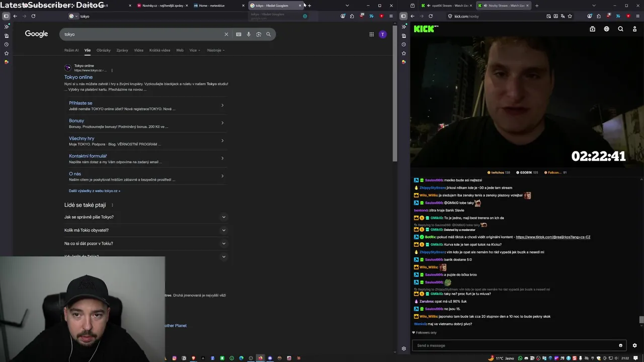Open emoji picker in chat message box
The height and width of the screenshot is (362, 644).
pyautogui.click(x=620, y=345)
